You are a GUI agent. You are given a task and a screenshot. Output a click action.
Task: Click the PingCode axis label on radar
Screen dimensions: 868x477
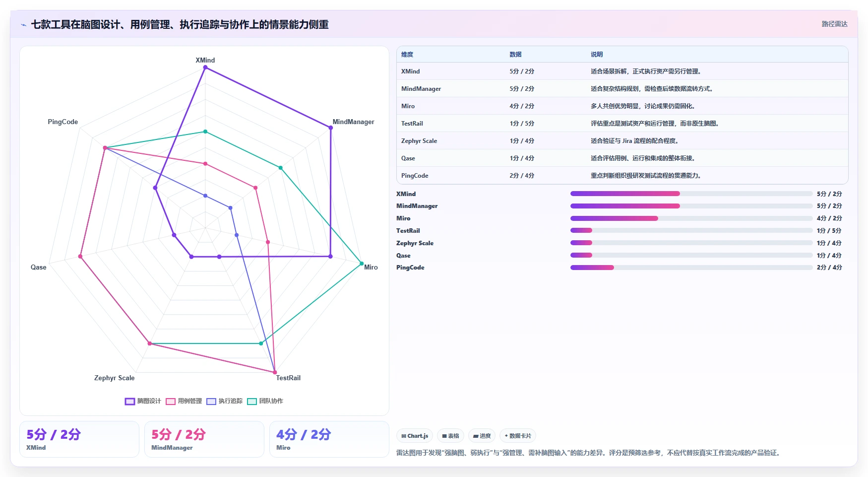[62, 122]
